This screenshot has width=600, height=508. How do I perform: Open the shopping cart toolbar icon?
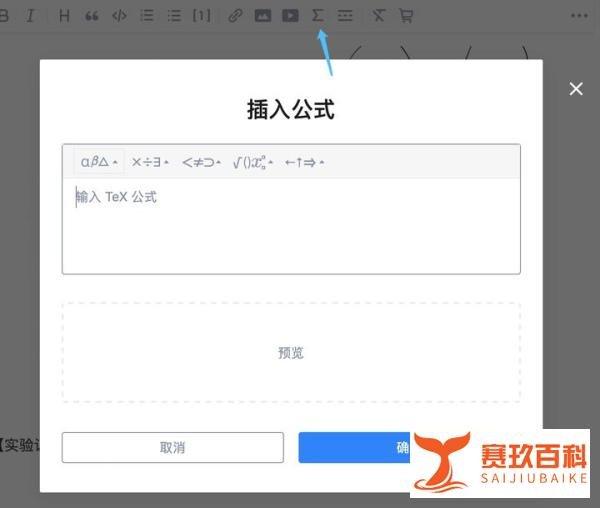point(406,16)
